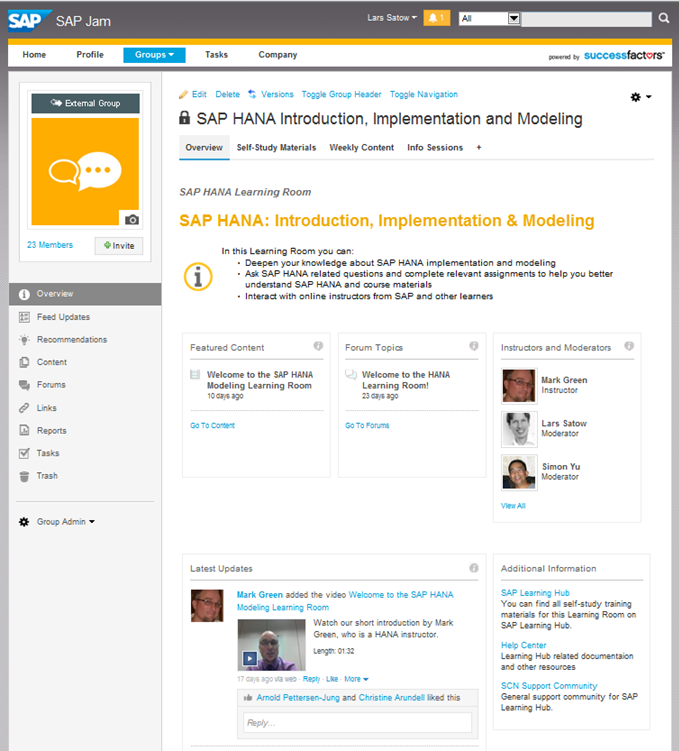Image resolution: width=679 pixels, height=751 pixels.
Task: Click the pencil Edit icon
Action: coord(183,94)
